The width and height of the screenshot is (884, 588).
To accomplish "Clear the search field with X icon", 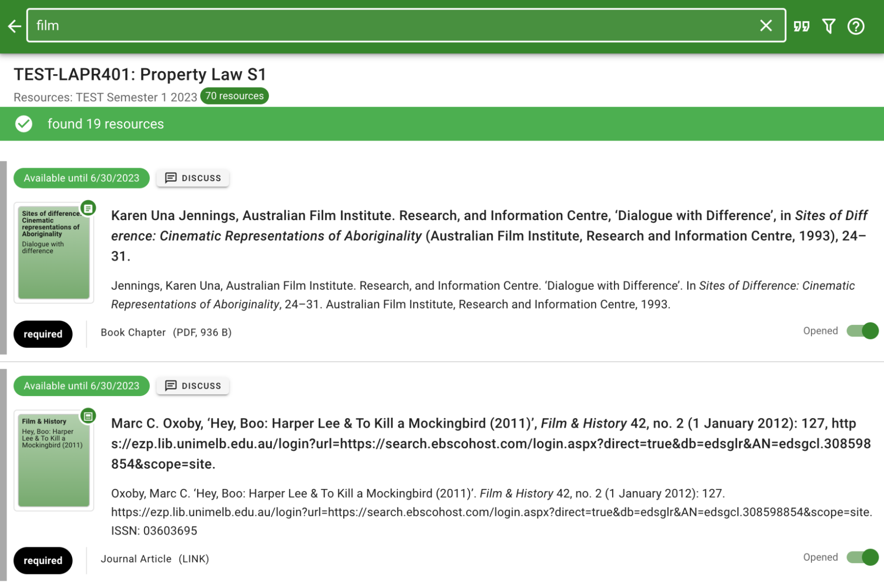I will click(765, 26).
